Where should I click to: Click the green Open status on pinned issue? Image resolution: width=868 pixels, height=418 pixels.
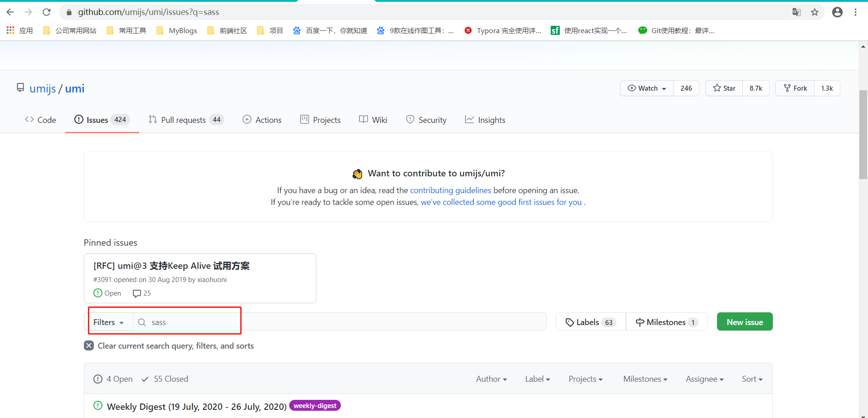(x=107, y=293)
